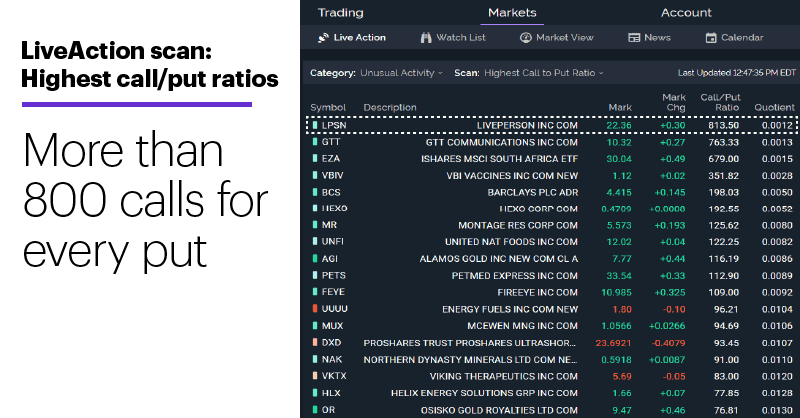Select the MUX symbol
The image size is (800, 418).
[332, 326]
